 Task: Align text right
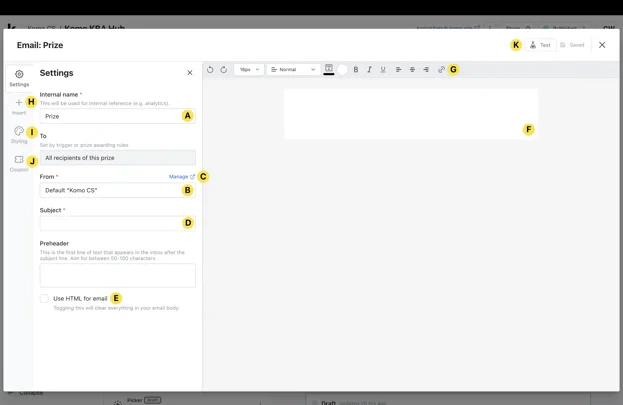[426, 70]
